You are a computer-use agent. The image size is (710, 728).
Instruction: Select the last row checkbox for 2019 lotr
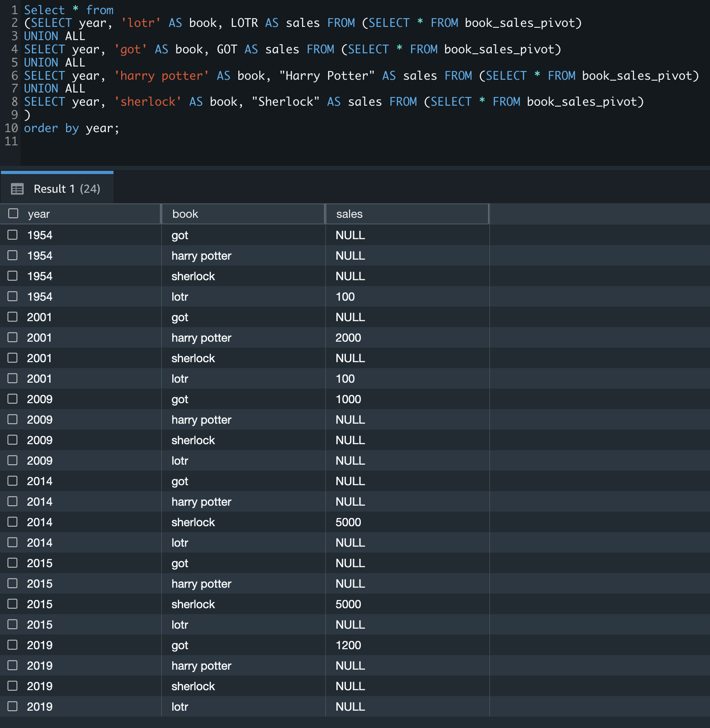[x=13, y=707]
